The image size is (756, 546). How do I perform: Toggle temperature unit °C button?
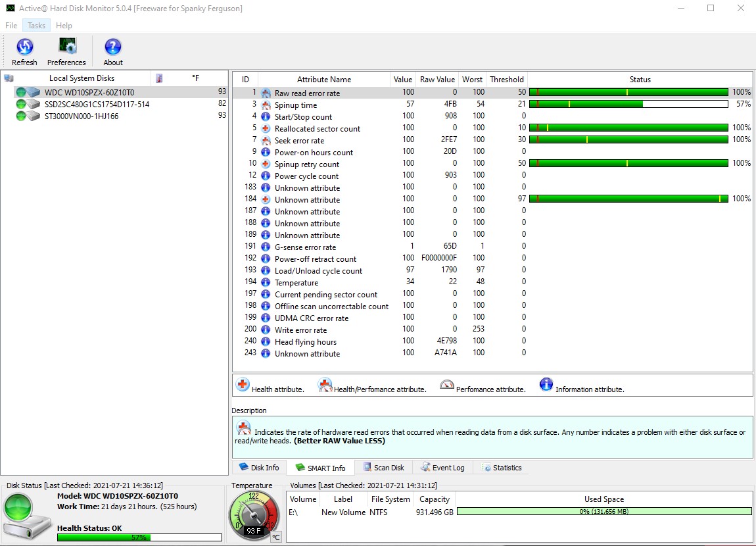[x=276, y=537]
